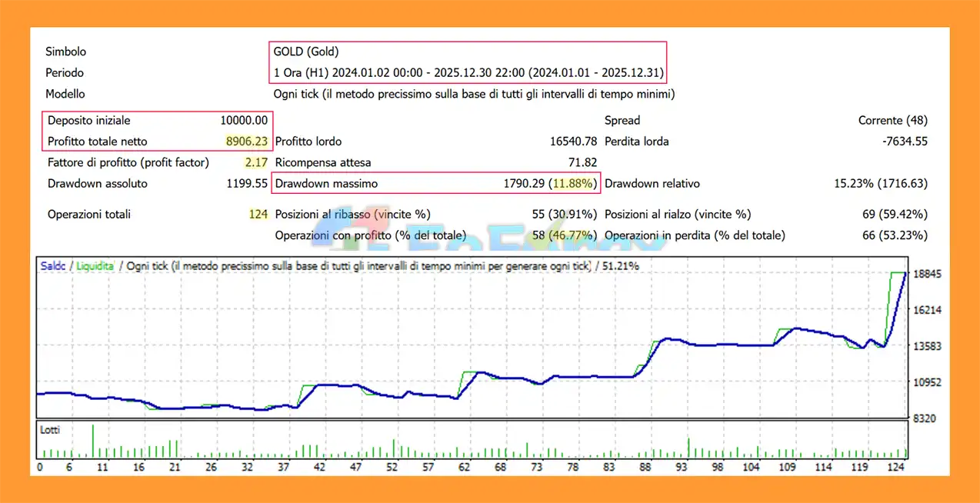Click the Ogni tick model description text
This screenshot has width=980, height=503.
[x=474, y=94]
